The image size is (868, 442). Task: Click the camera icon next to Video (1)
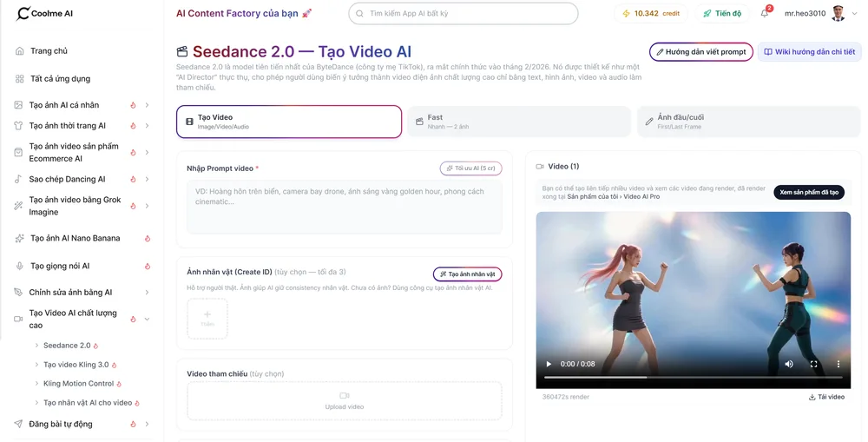(540, 166)
